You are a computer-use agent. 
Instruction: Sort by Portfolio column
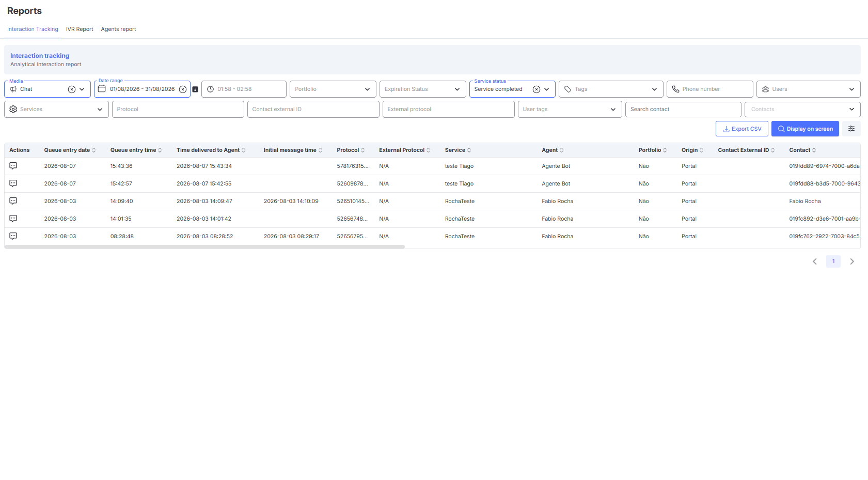click(665, 150)
